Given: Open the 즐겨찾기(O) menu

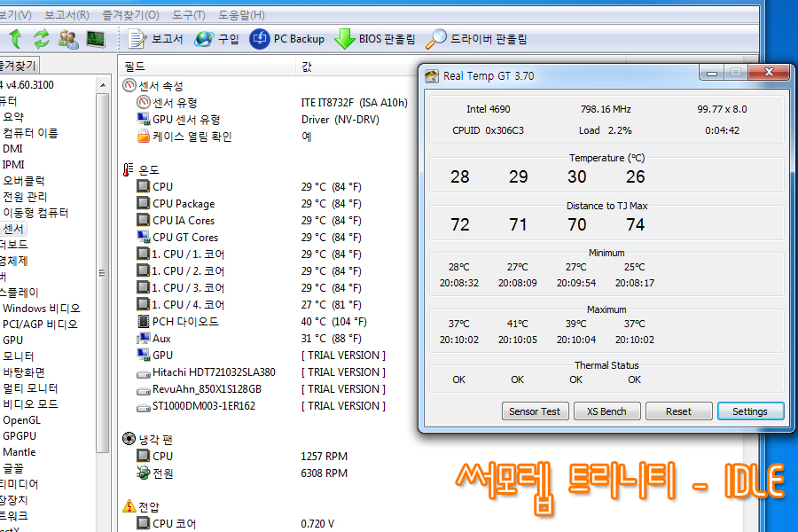Looking at the screenshot, I should point(131,15).
